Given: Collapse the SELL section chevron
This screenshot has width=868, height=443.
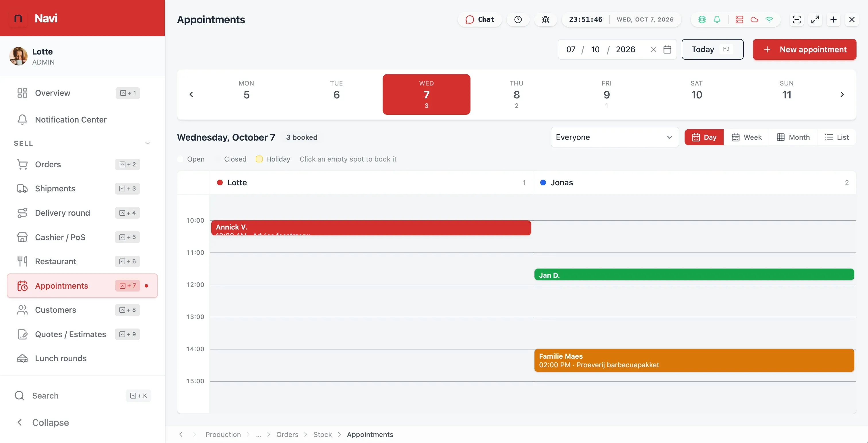Looking at the screenshot, I should (147, 143).
